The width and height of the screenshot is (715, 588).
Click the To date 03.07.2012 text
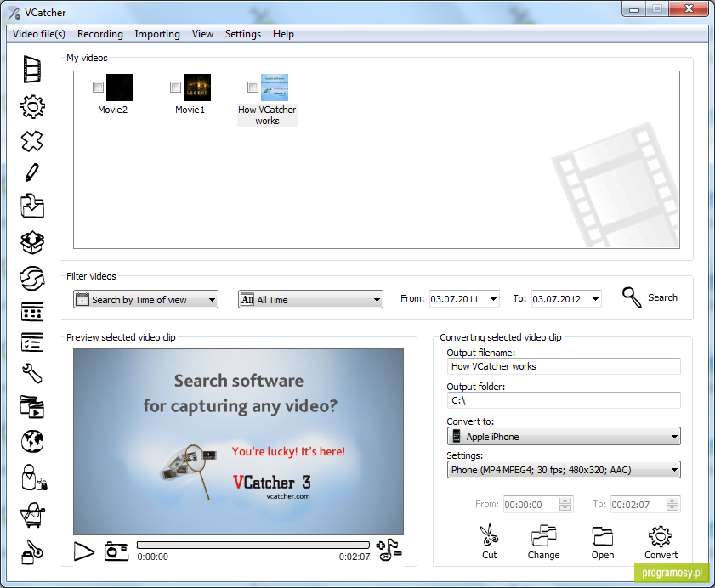coord(556,299)
